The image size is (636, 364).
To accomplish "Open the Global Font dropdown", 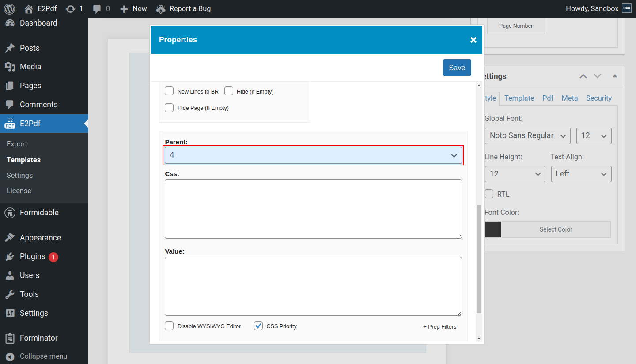I will click(x=527, y=135).
